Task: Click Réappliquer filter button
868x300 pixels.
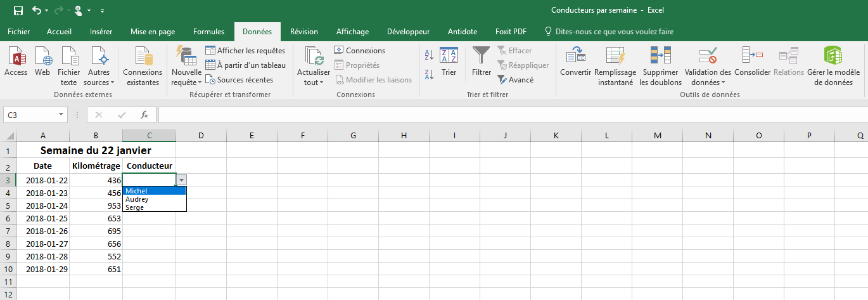Action: click(523, 65)
